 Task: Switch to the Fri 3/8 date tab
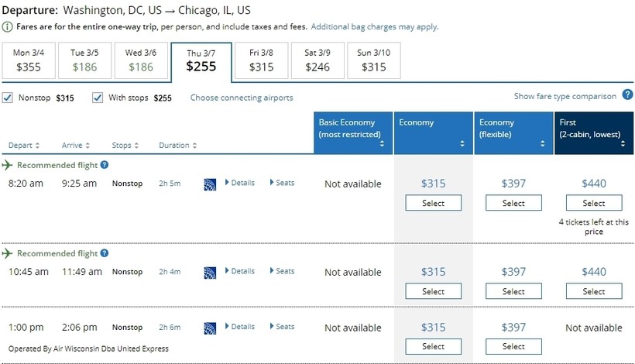pos(262,60)
